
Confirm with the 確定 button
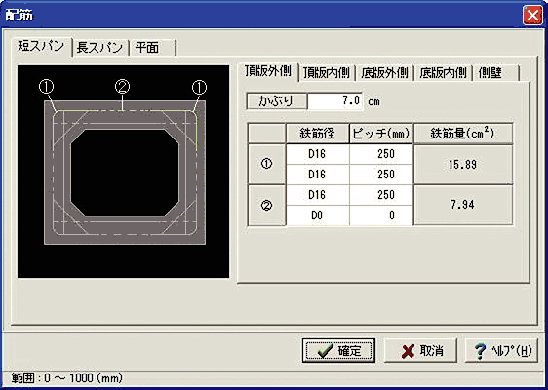coord(338,351)
